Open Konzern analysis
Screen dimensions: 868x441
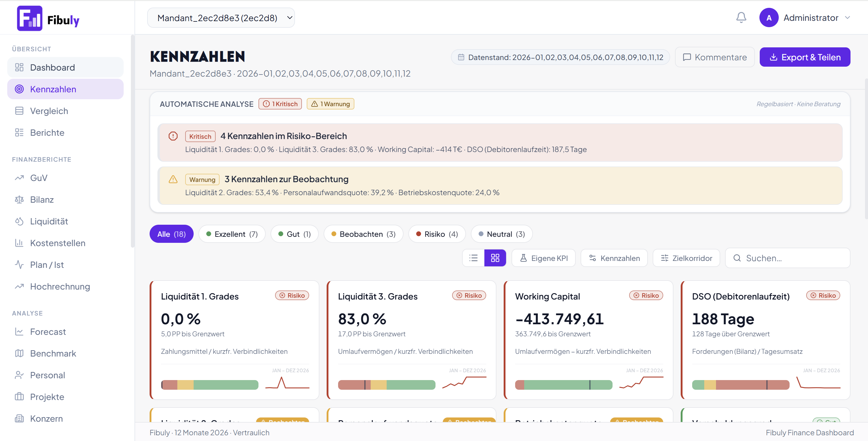pyautogui.click(x=65, y=419)
